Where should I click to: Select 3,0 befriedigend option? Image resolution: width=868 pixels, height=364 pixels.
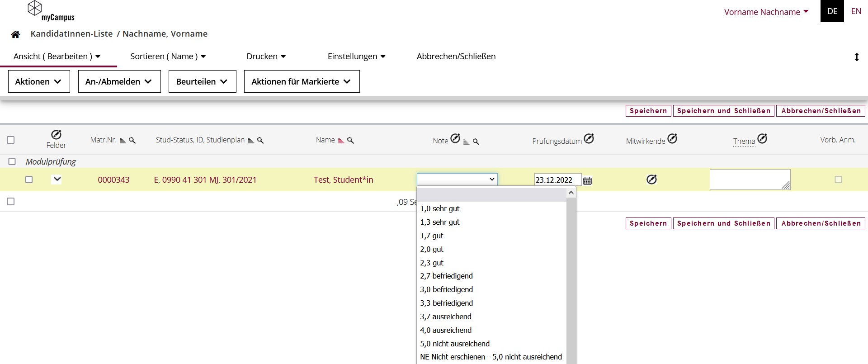(x=491, y=289)
